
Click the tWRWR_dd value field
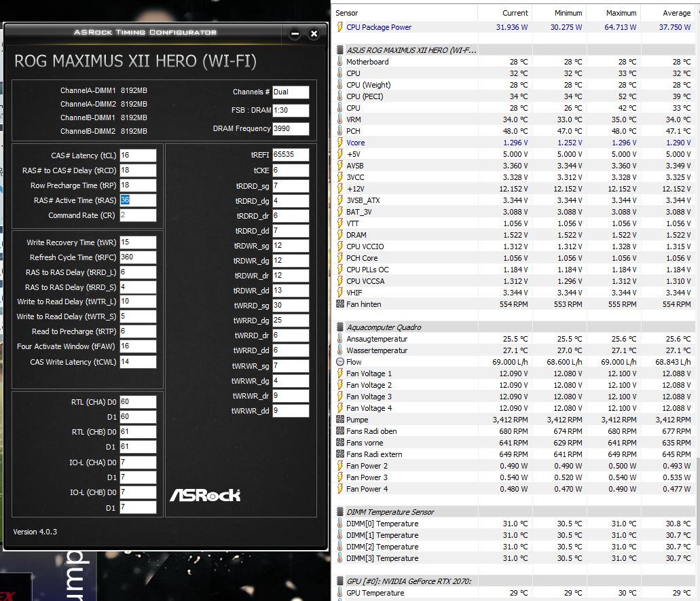pyautogui.click(x=291, y=410)
